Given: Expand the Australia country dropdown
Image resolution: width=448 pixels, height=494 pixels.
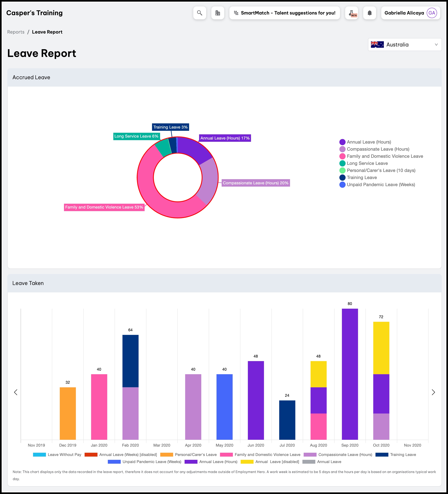Looking at the screenshot, I should [405, 45].
